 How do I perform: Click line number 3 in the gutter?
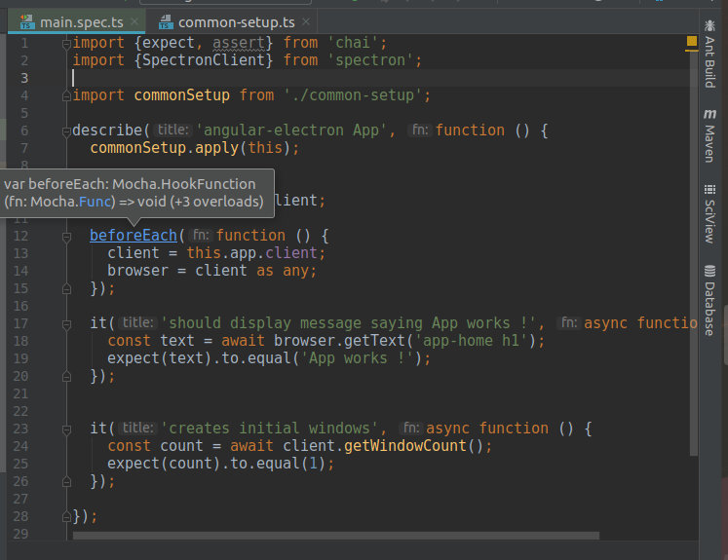coord(24,78)
